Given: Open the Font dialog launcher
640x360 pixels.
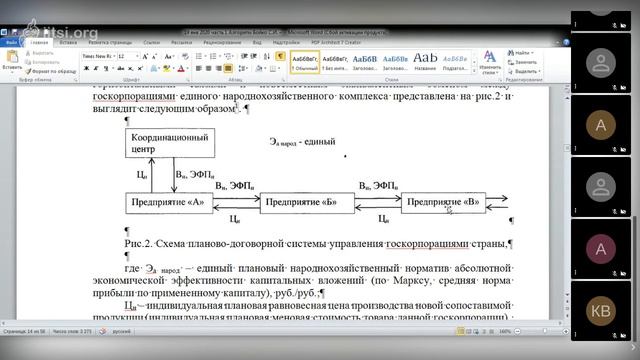Looking at the screenshot, I should click(188, 80).
